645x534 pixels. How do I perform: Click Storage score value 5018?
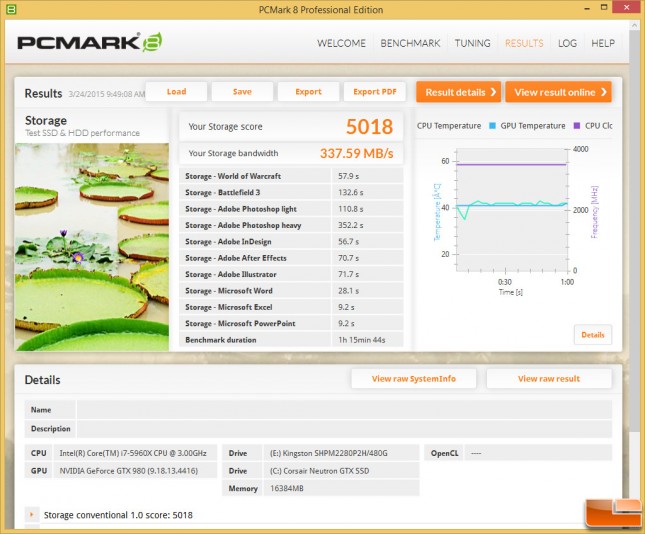click(x=369, y=126)
